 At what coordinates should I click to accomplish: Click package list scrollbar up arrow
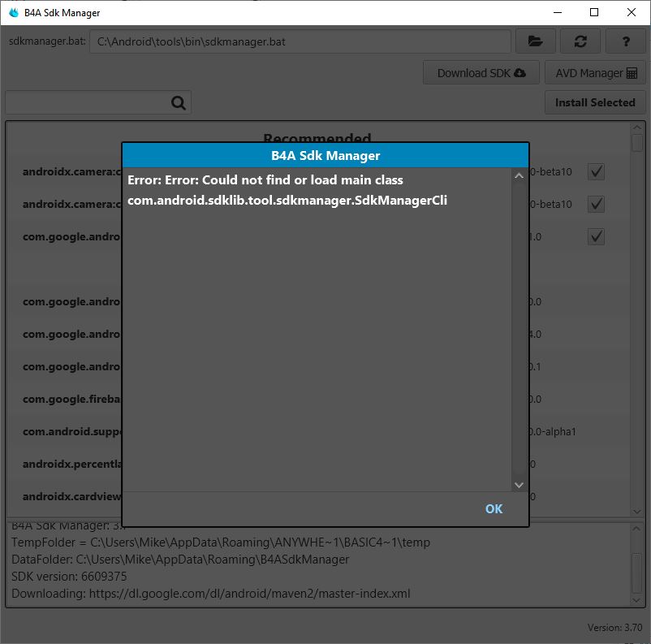[x=636, y=128]
